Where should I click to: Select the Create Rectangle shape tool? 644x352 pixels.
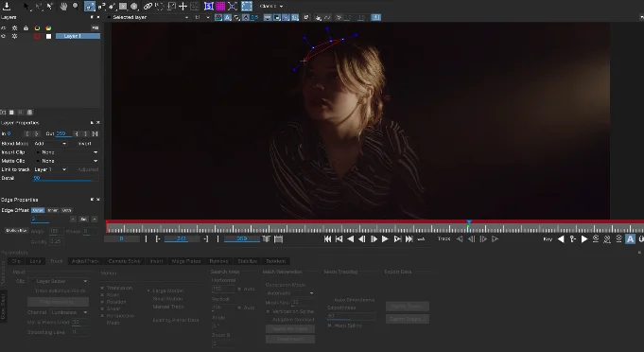tap(123, 7)
